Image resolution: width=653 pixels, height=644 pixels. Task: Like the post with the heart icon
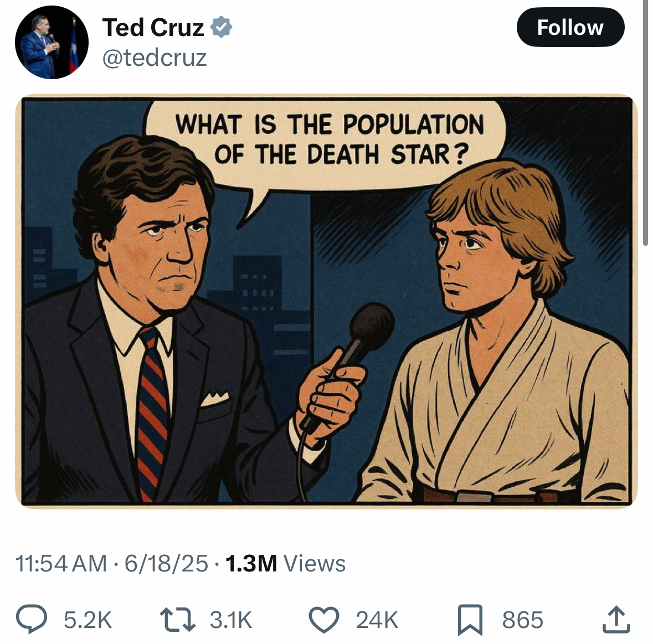tap(324, 620)
